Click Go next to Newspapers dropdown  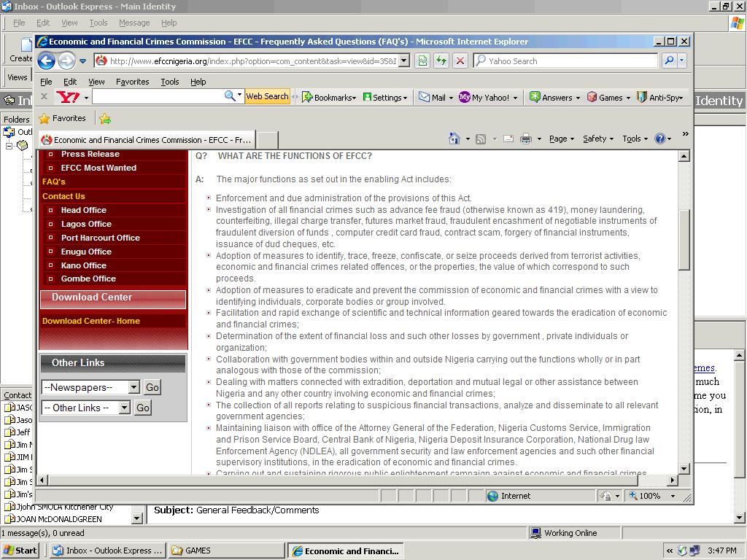tap(152, 387)
